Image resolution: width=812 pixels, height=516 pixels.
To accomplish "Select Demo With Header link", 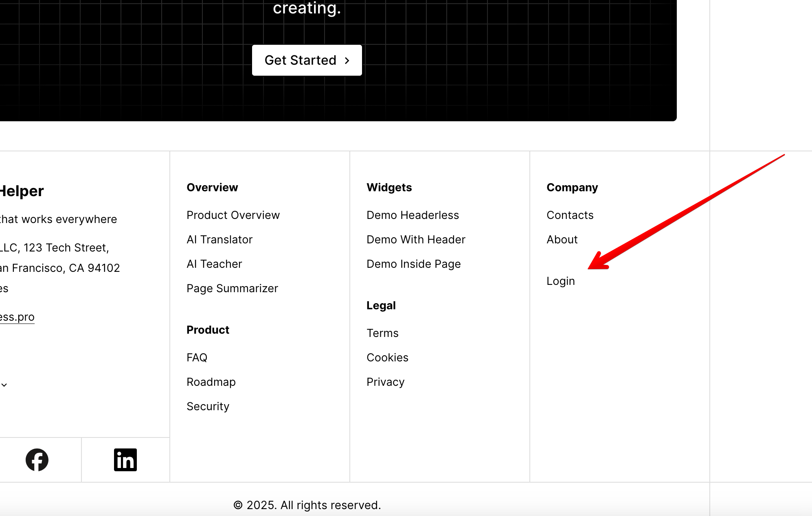I will coord(416,240).
